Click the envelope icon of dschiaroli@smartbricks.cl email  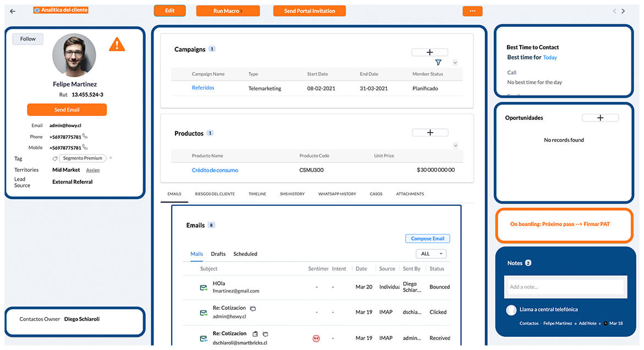[x=203, y=338]
